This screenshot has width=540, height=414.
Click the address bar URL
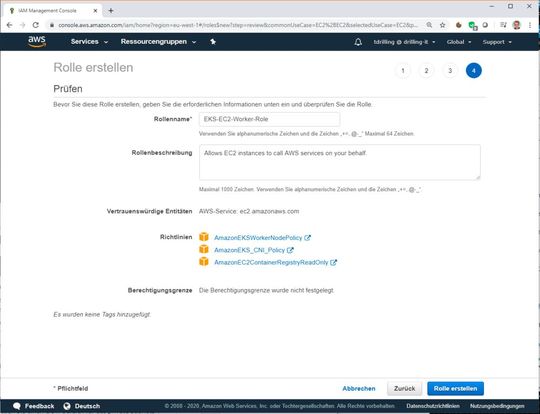238,25
